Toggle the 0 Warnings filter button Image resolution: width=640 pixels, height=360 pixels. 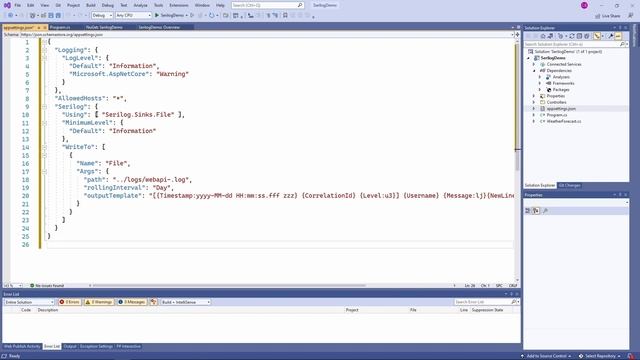[98, 302]
